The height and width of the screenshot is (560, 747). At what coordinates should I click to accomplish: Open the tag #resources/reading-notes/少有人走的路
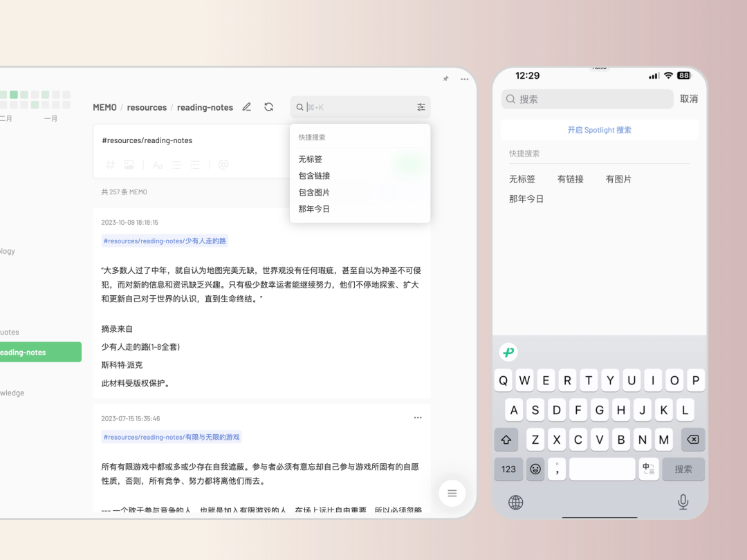coord(165,241)
